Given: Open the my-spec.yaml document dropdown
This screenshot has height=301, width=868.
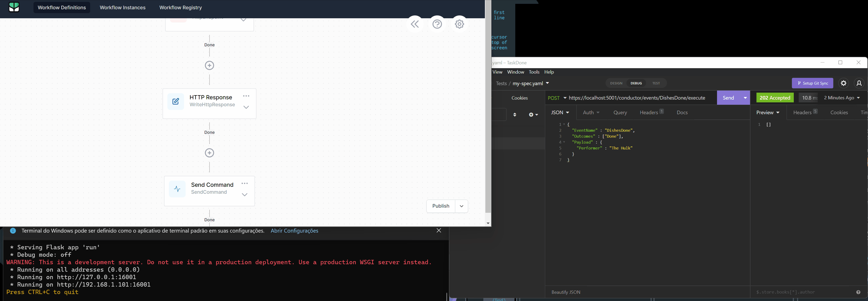Looking at the screenshot, I should 547,83.
